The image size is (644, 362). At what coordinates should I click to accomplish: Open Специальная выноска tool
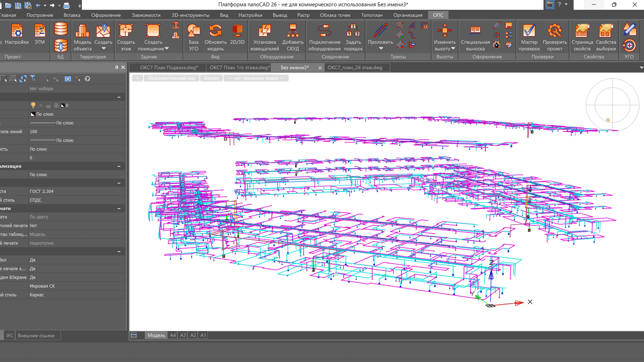[x=475, y=38]
